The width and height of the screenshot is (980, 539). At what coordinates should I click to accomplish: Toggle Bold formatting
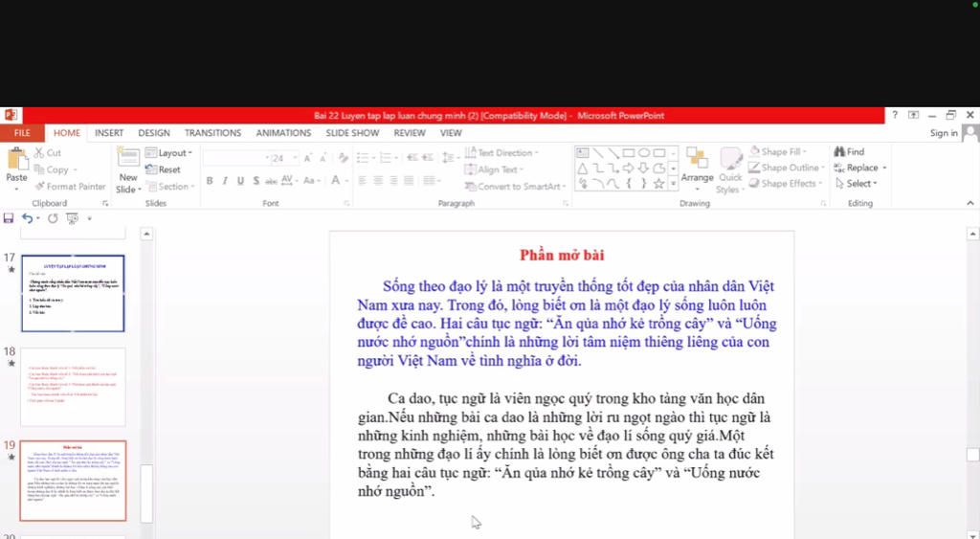click(x=210, y=181)
